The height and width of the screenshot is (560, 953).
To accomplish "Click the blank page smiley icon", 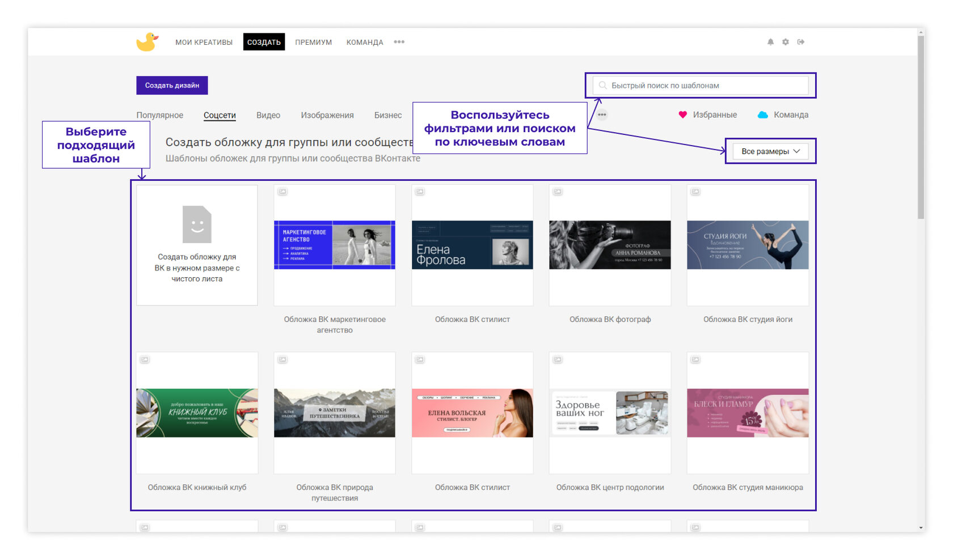I will [197, 224].
